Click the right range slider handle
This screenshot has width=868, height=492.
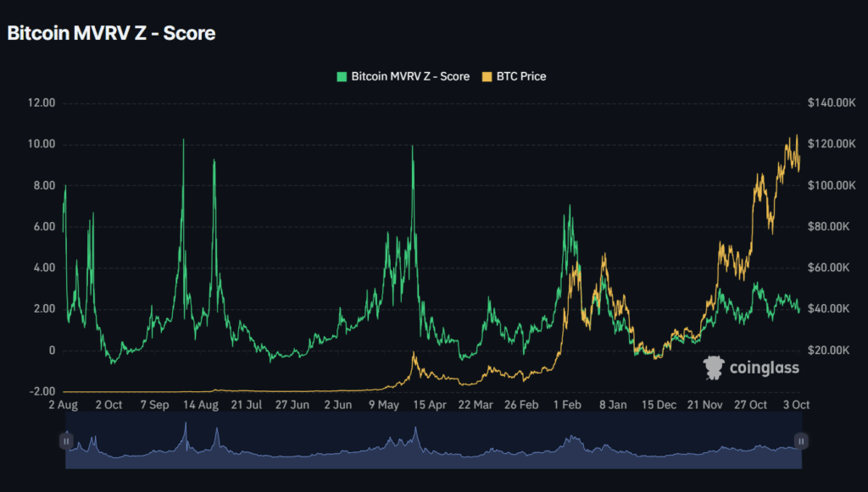click(x=801, y=440)
